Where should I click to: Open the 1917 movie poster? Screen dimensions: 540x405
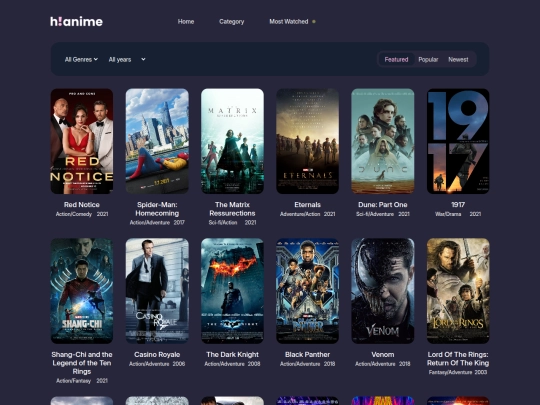[x=458, y=141]
